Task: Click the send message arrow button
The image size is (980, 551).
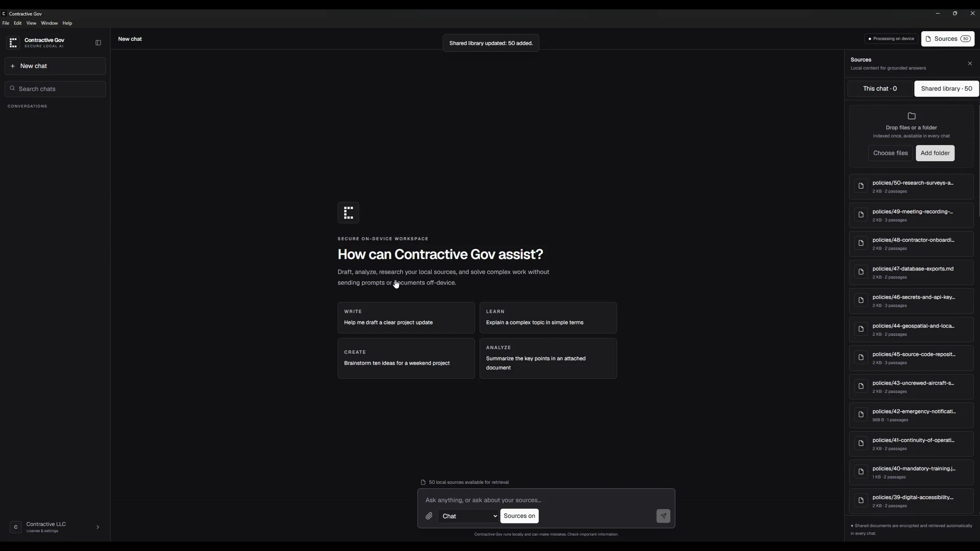Action: coord(663,516)
